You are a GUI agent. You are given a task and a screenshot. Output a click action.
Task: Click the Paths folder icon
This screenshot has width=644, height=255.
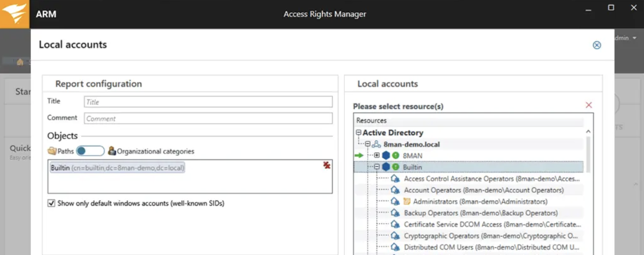click(52, 151)
